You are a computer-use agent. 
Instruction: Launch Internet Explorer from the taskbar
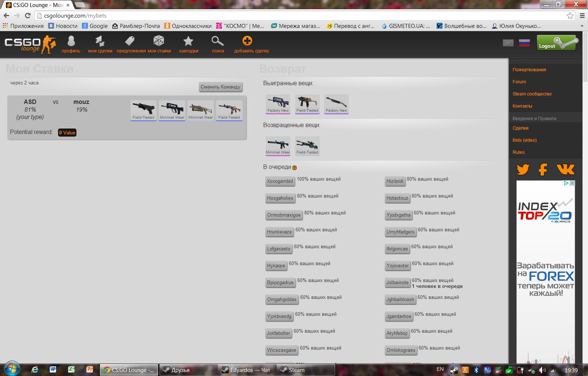pyautogui.click(x=35, y=370)
